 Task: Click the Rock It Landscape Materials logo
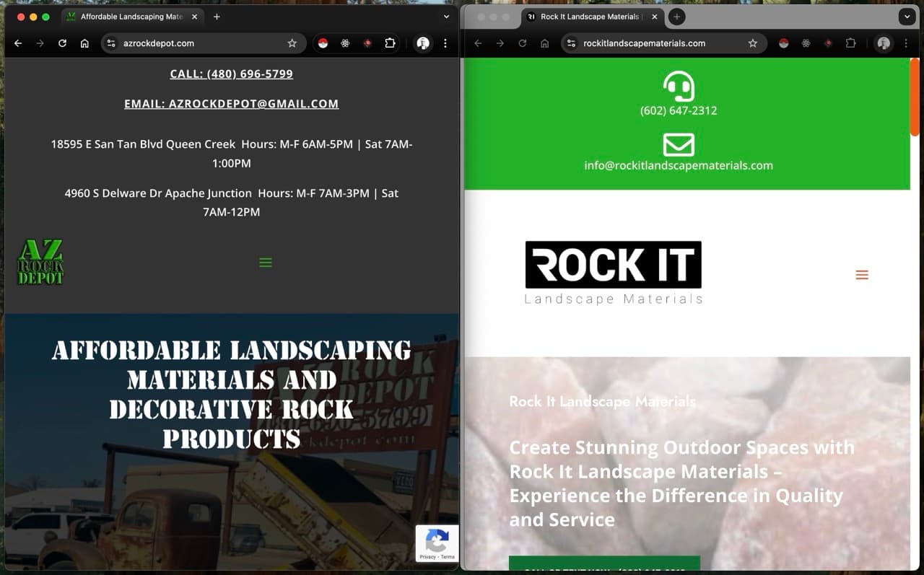(x=614, y=273)
